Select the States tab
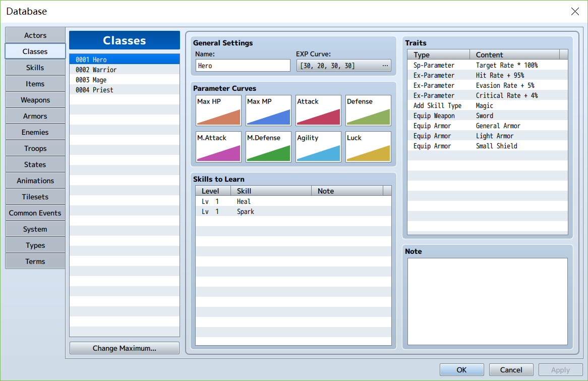The image size is (588, 381). [x=35, y=165]
